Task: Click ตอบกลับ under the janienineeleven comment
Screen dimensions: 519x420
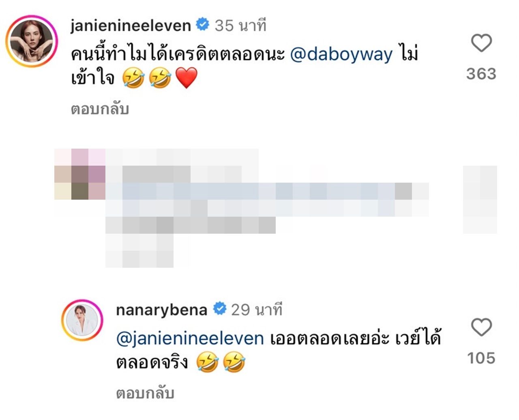Action: (x=100, y=109)
